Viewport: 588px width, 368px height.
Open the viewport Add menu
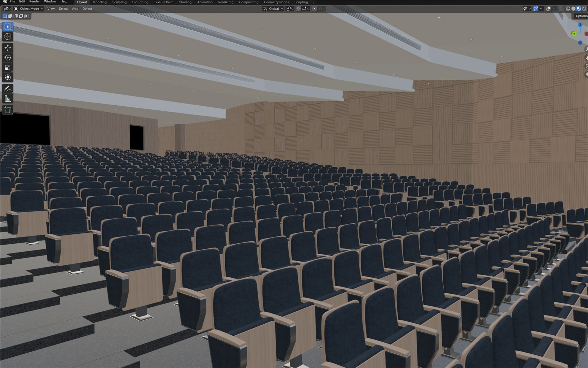[x=75, y=9]
